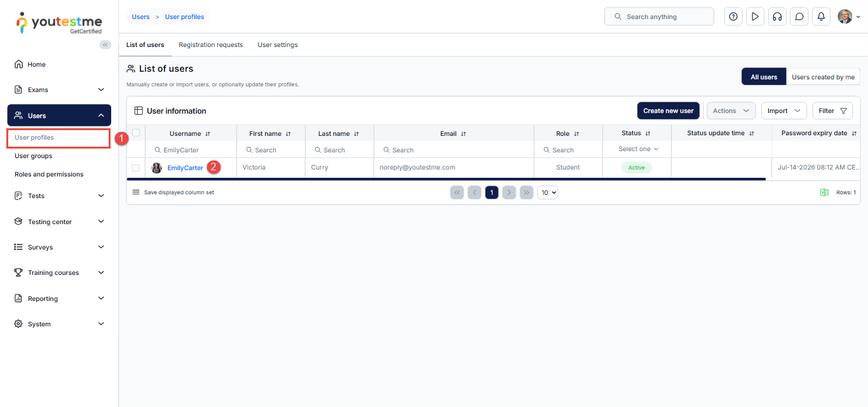Click the youtestme logo
Viewport: 868px width, 407px height.
pyautogui.click(x=59, y=23)
